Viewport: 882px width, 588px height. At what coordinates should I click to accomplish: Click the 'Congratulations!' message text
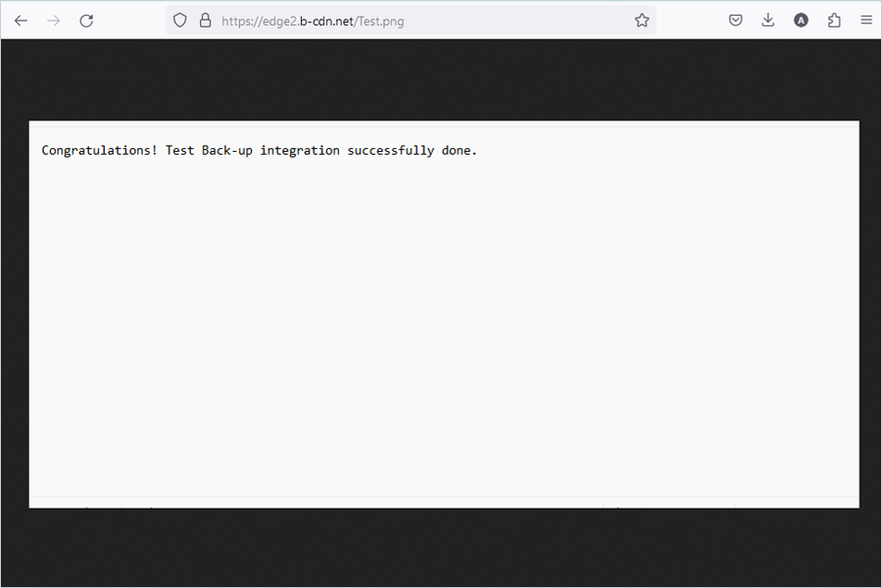coord(100,151)
